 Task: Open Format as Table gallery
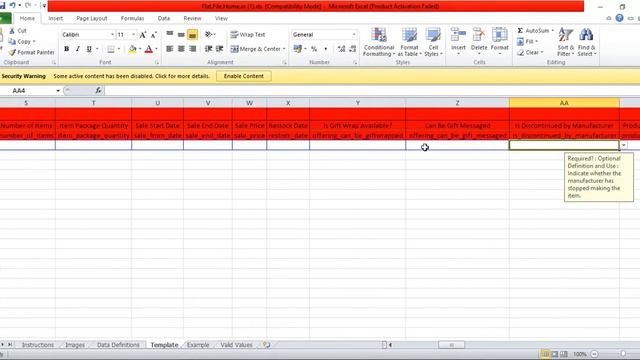409,42
